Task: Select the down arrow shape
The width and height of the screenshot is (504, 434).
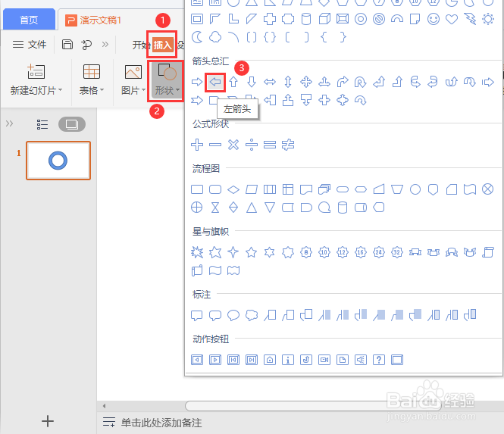Action: click(252, 83)
